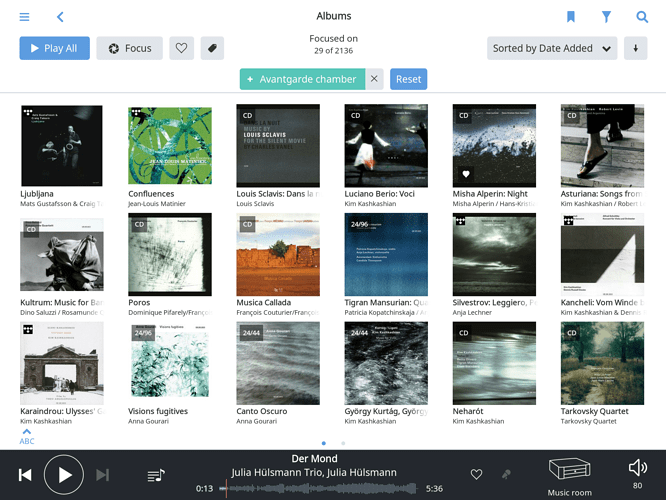Open the Tigran Mansurian album cover

pos(386,254)
